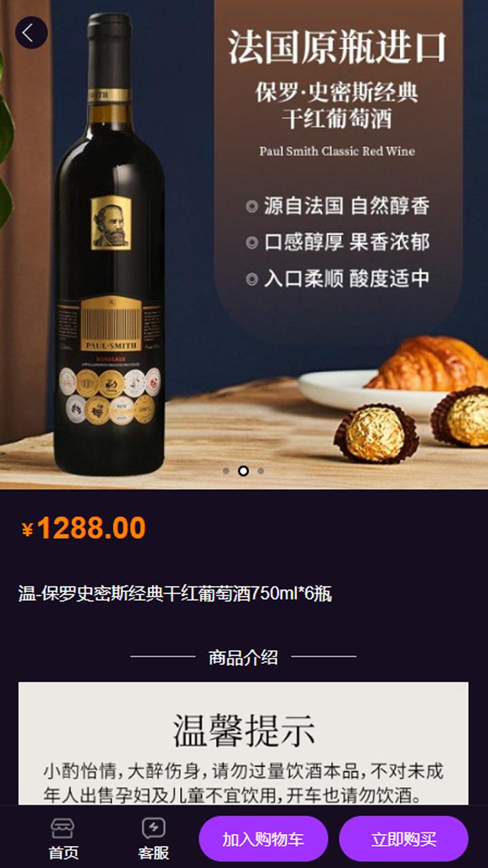This screenshot has width=488, height=868.
Task: Click the wine bottle in the product image
Action: pos(110,245)
